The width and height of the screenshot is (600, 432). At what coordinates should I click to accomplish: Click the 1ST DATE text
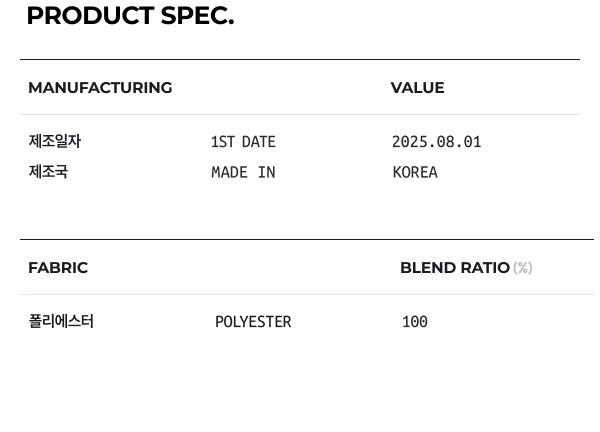(x=243, y=142)
